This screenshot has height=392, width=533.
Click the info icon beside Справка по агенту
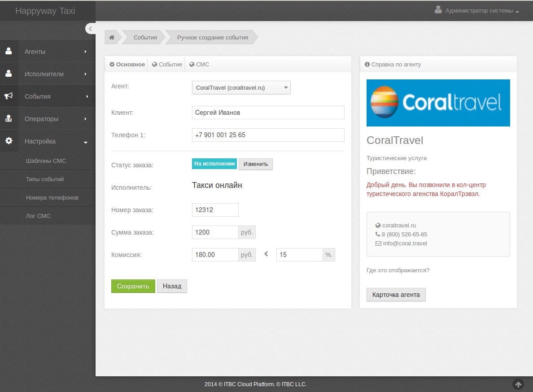click(x=367, y=64)
